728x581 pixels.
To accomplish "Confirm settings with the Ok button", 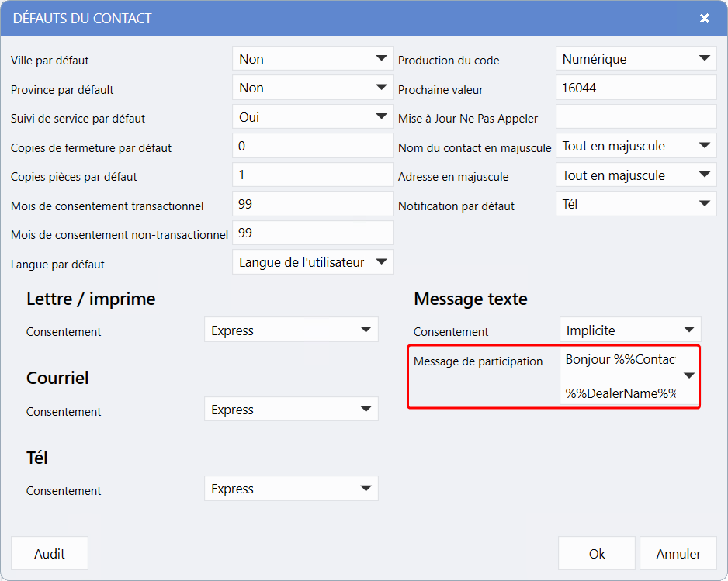I will (x=596, y=554).
